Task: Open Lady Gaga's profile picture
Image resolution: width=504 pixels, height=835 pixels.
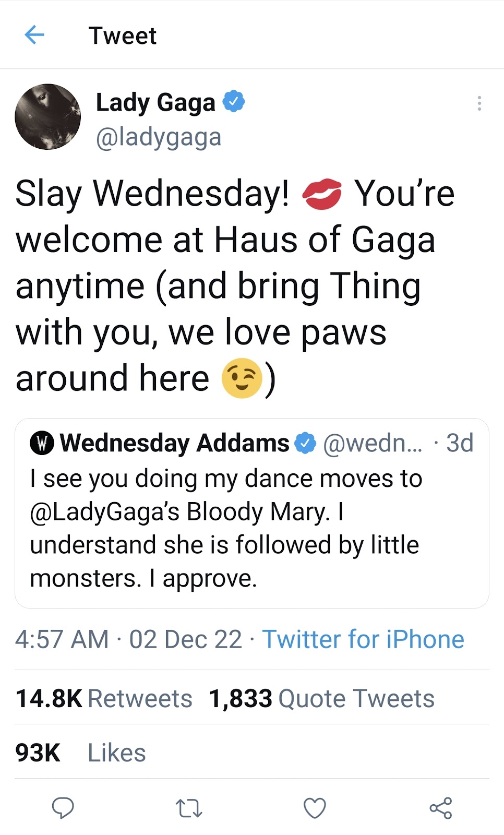Action: 48,117
